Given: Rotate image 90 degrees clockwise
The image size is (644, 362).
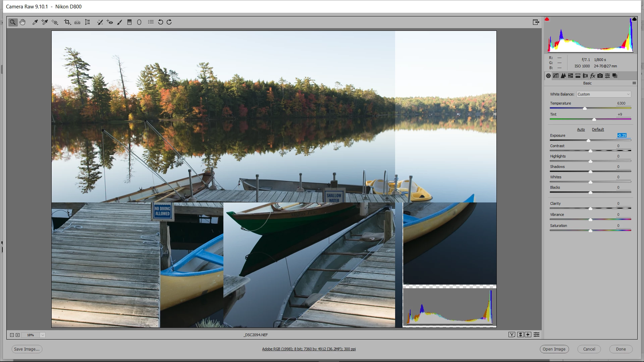Looking at the screenshot, I should click(169, 22).
